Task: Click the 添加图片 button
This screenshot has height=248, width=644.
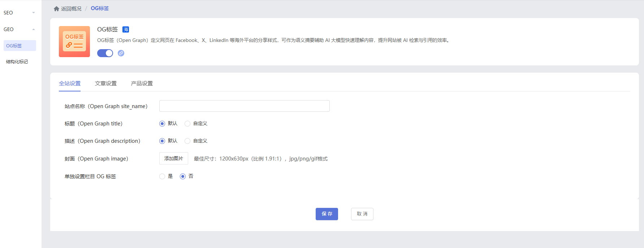Action: click(x=174, y=158)
